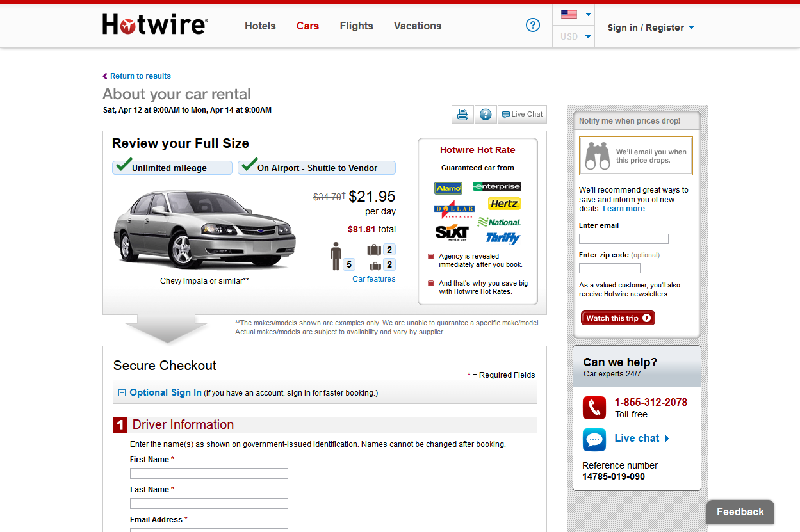Click the reference number 14785-019-090
Image resolution: width=800 pixels, height=532 pixels.
click(x=614, y=476)
